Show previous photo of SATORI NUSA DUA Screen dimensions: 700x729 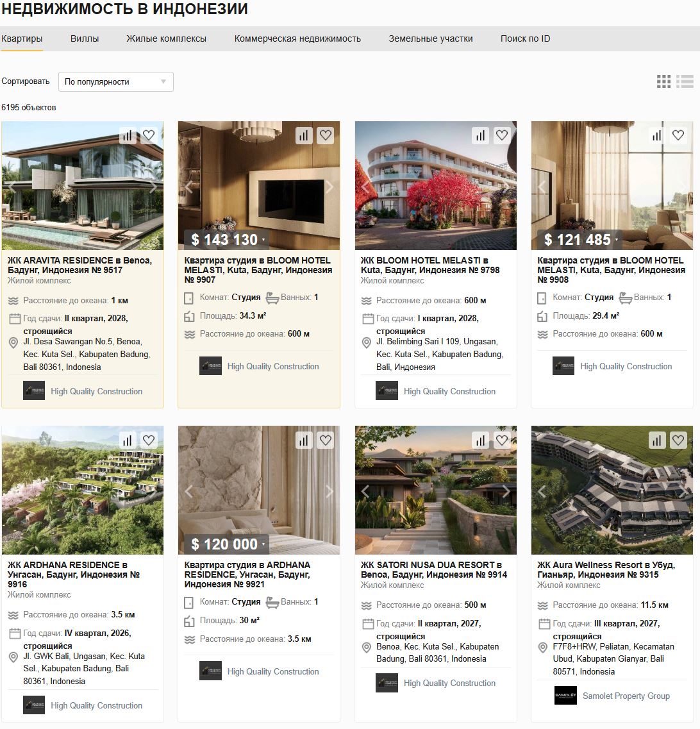click(365, 491)
